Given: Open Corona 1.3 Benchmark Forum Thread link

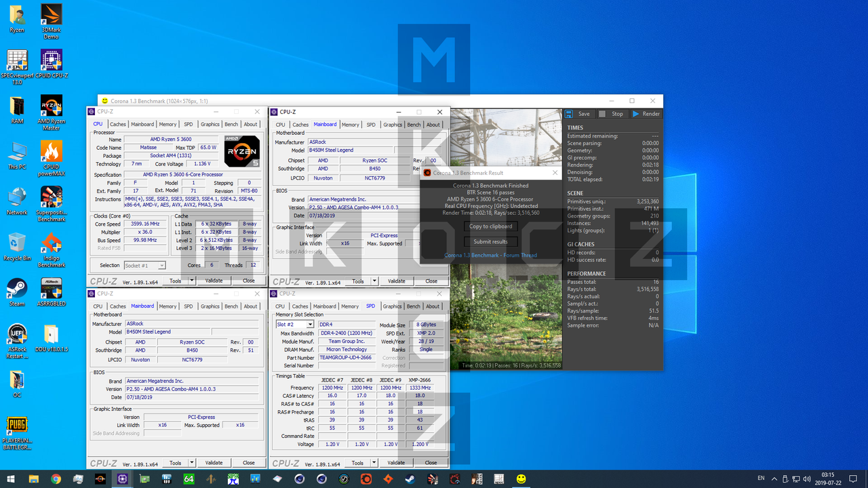Looking at the screenshot, I should point(490,256).
